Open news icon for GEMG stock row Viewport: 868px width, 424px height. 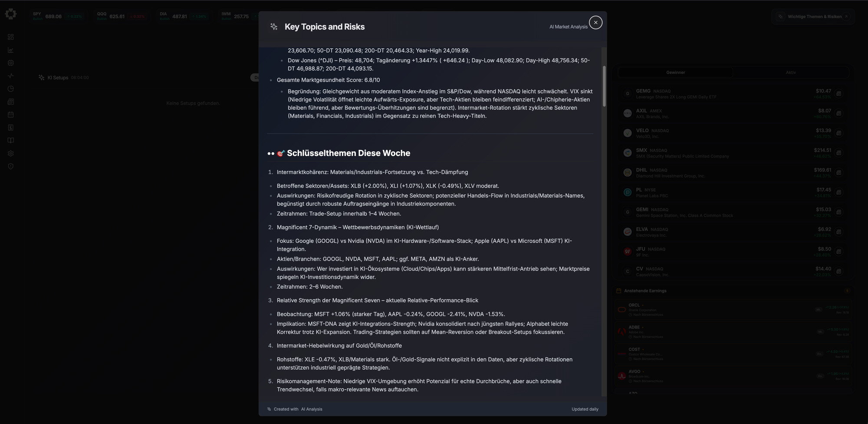pos(839,93)
